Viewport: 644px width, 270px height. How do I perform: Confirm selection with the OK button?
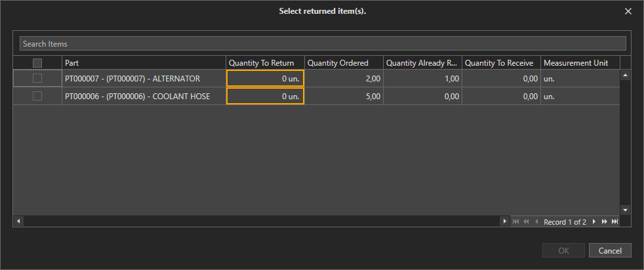pos(563,250)
